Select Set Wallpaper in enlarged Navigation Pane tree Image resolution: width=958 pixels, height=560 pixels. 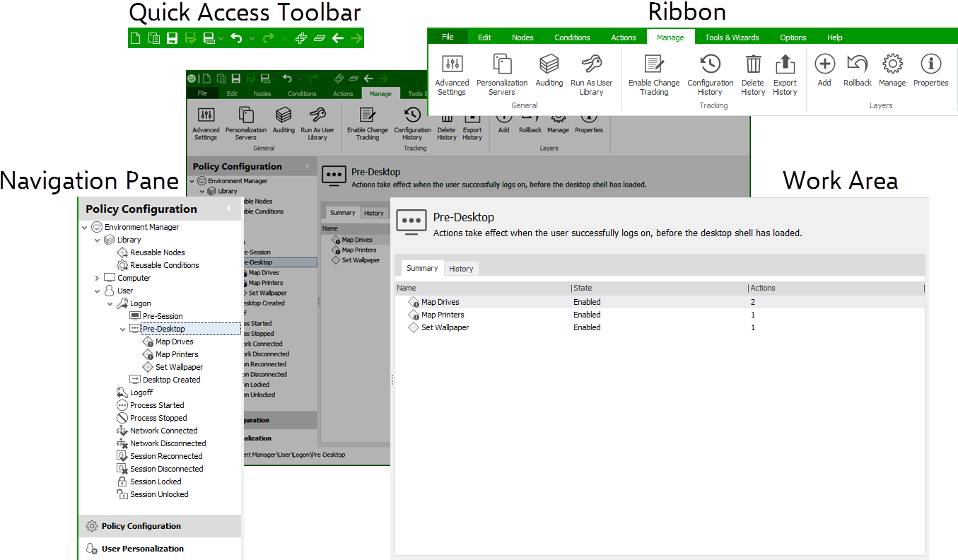(179, 367)
